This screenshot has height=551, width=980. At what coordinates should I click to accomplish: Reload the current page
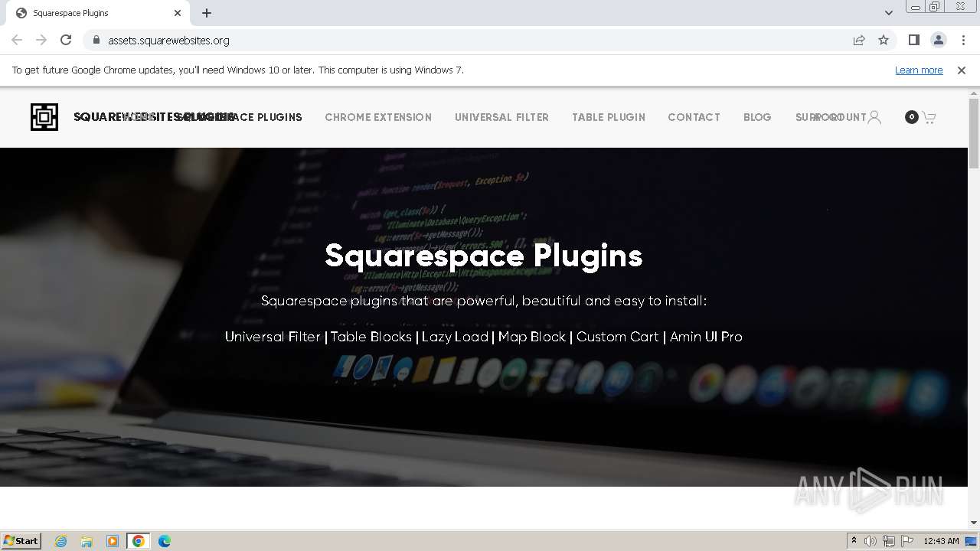(x=66, y=40)
